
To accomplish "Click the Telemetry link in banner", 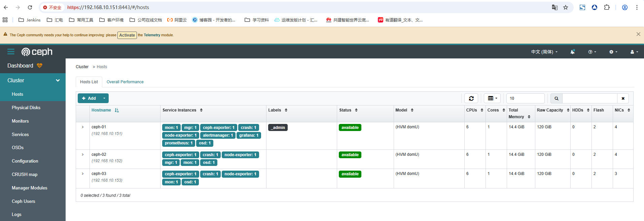I will click(152, 35).
